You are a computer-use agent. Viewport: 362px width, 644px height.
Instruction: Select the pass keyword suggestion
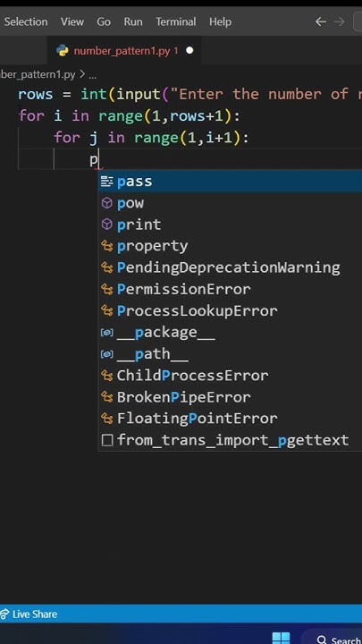click(x=231, y=182)
